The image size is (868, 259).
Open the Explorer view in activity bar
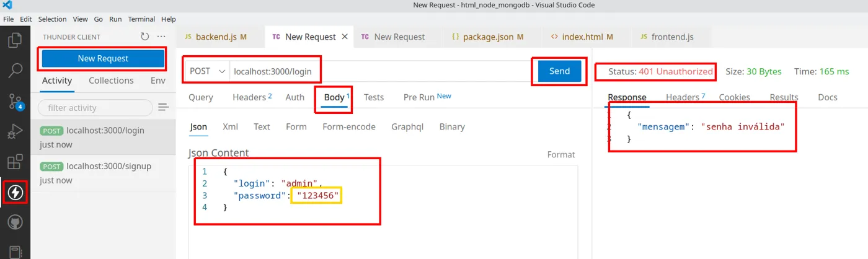(x=15, y=41)
